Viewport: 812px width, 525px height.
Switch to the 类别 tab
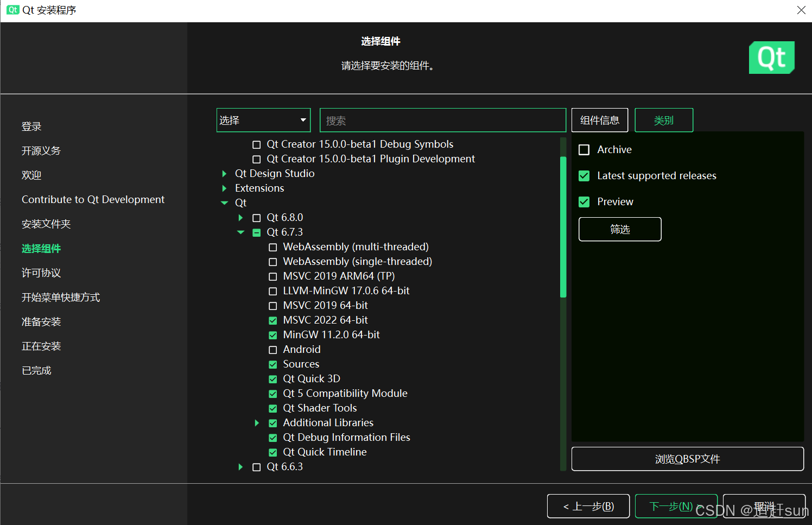click(x=663, y=120)
